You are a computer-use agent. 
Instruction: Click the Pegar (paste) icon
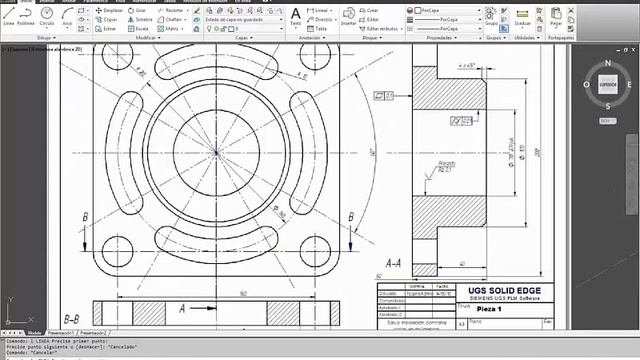coord(556,17)
